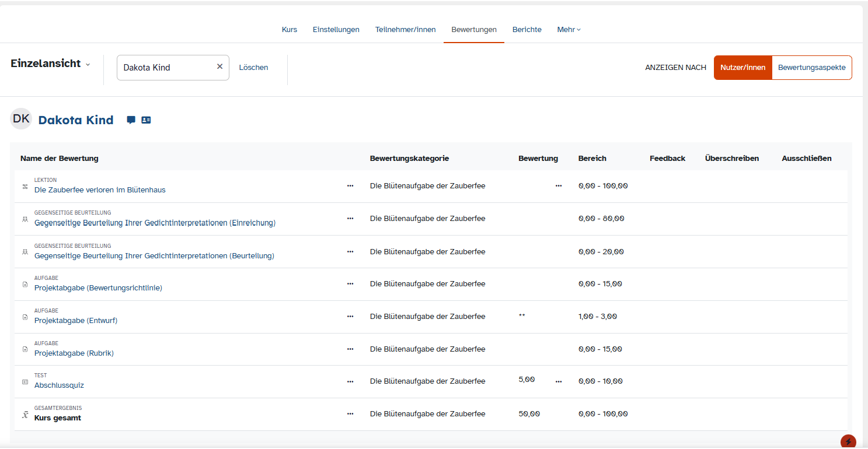The width and height of the screenshot is (868, 449).
Task: Click the Überschreiben column header
Action: tap(732, 158)
